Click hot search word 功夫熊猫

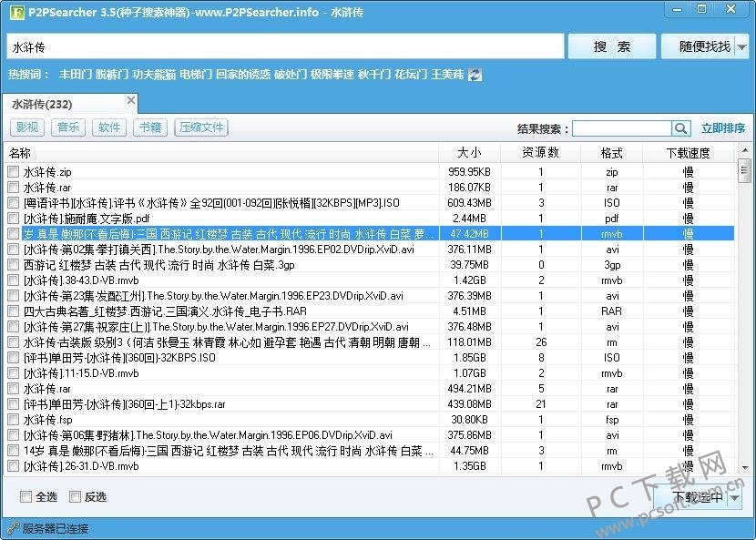tap(154, 75)
